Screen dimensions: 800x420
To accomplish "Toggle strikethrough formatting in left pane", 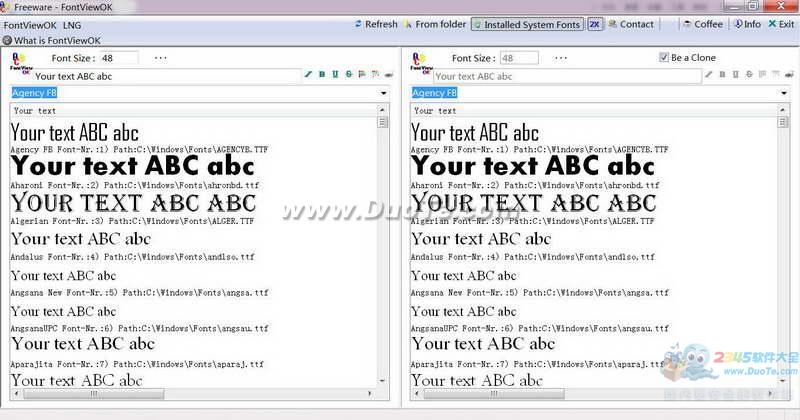I will point(349,75).
